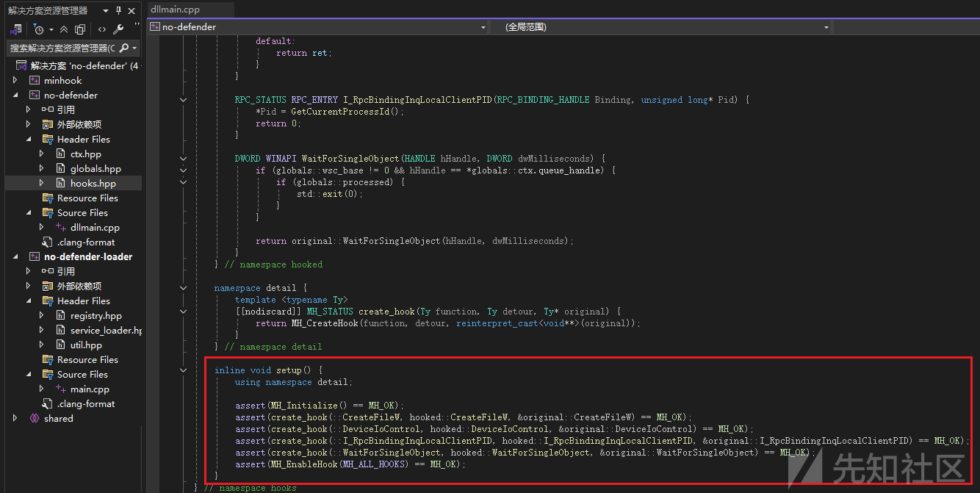Expand the util.hpp file node
The image size is (980, 493).
(x=42, y=345)
